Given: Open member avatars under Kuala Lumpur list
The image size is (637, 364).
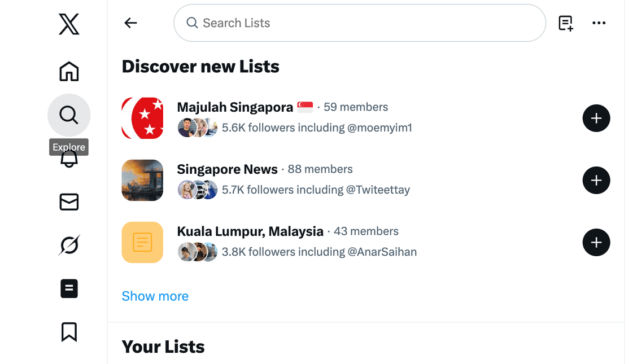Looking at the screenshot, I should pyautogui.click(x=197, y=252).
